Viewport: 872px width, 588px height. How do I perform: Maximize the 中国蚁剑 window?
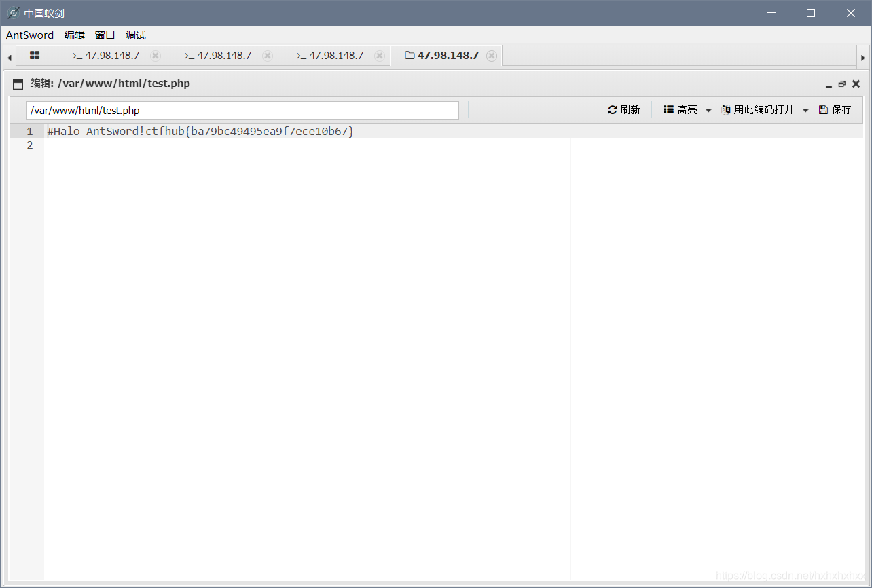811,13
